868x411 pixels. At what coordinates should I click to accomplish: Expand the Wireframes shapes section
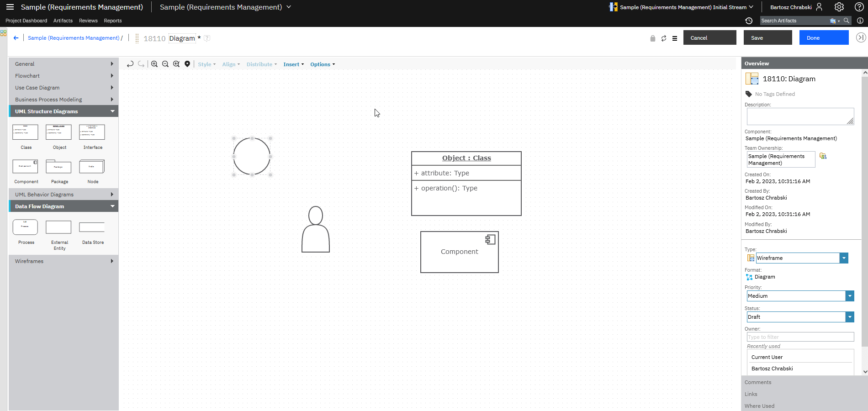pos(64,261)
